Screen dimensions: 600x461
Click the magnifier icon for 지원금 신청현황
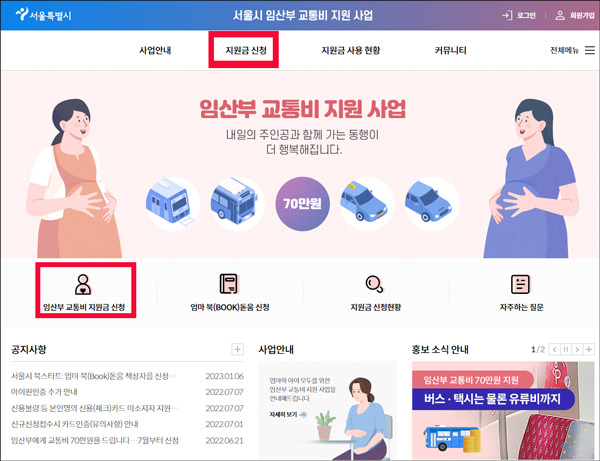point(375,284)
